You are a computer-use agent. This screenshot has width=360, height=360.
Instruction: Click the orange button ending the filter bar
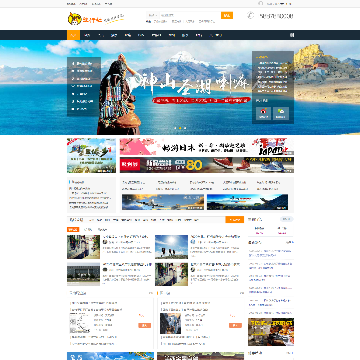235,220
